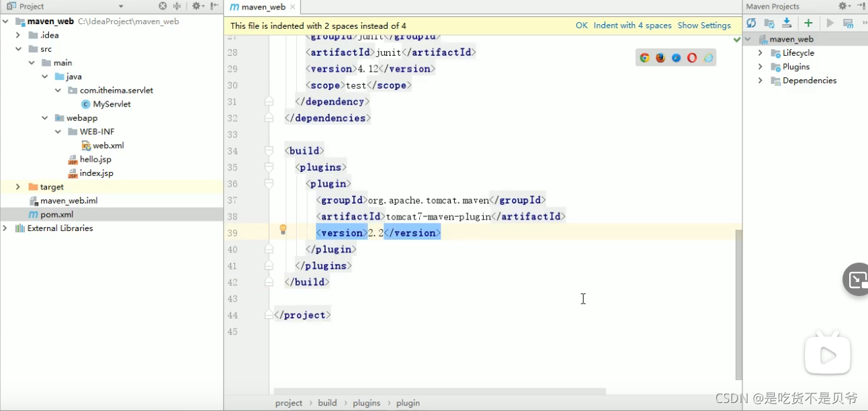Open in Chrome browser icon
This screenshot has height=411, width=868.
coord(644,58)
